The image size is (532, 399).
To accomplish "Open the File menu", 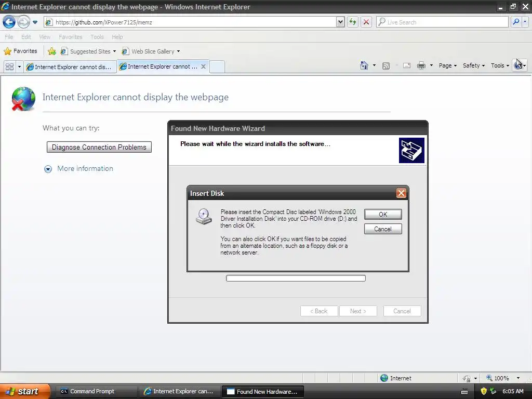I will click(9, 37).
